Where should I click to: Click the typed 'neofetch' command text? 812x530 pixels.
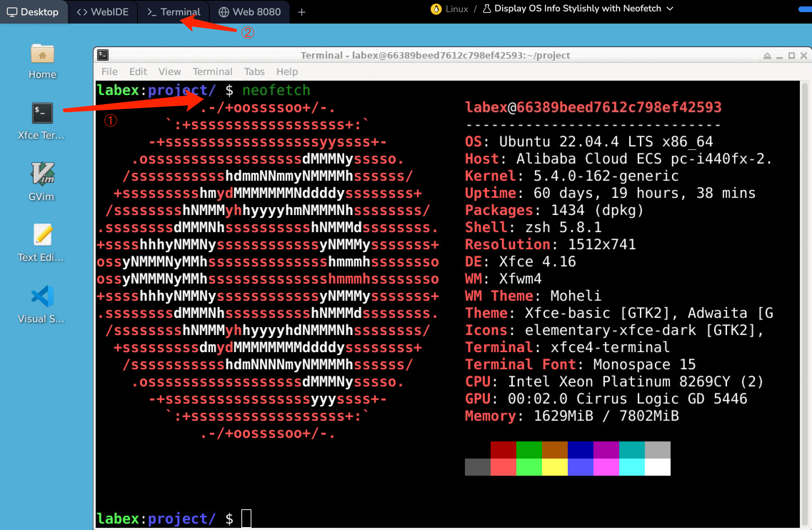pyautogui.click(x=276, y=90)
